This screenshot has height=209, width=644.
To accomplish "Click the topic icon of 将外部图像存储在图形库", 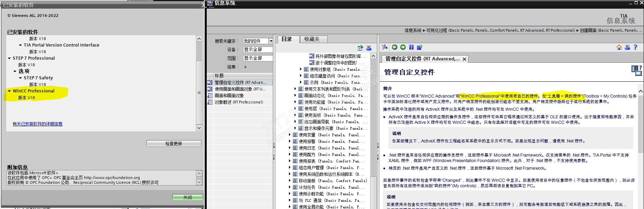I will click(312, 56).
